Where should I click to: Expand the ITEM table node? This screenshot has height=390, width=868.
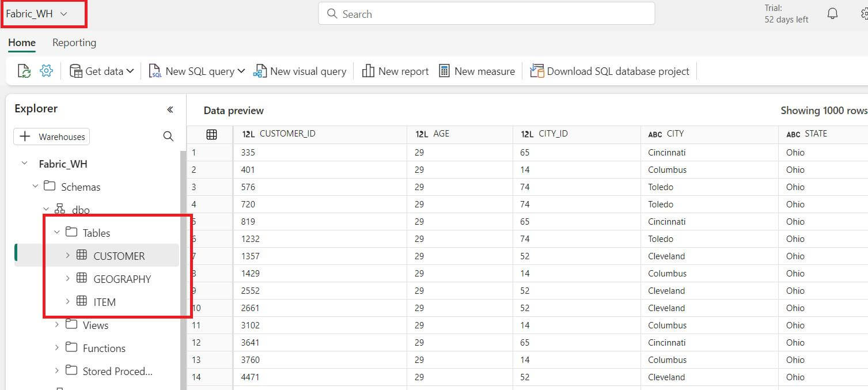(67, 301)
